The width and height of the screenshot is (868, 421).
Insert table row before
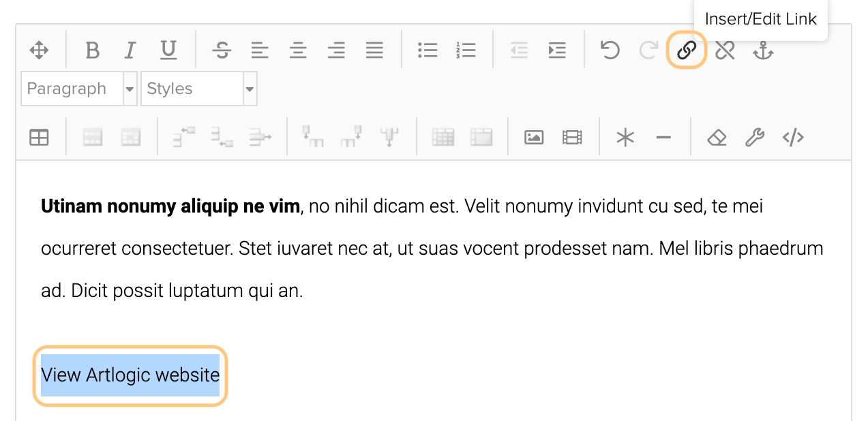tap(183, 138)
